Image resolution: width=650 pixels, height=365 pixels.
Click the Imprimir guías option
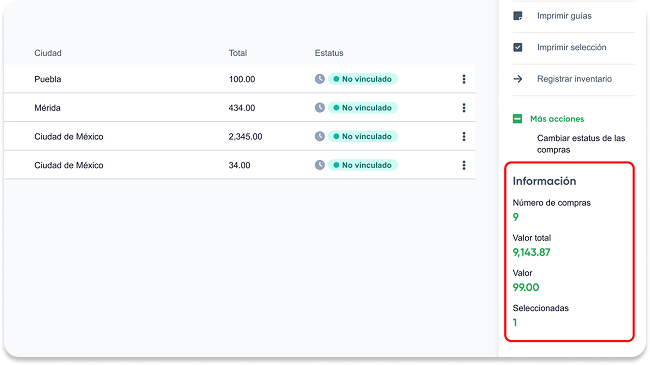(x=564, y=16)
